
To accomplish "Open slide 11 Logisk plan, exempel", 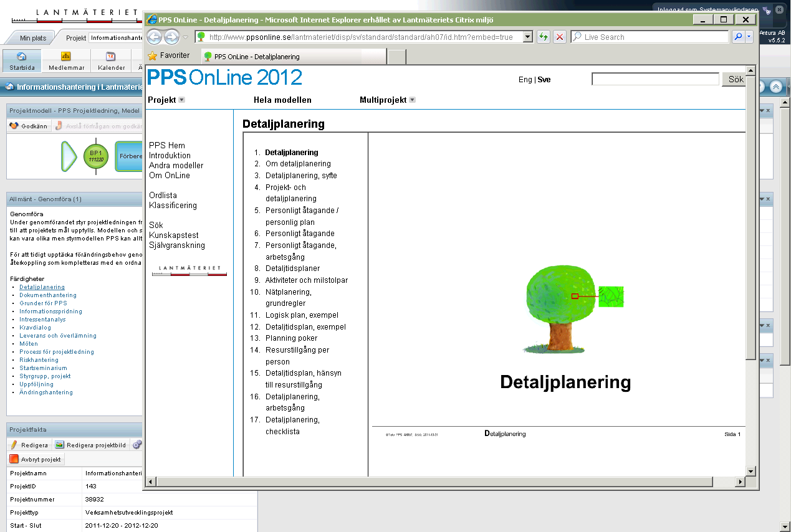I will [x=302, y=315].
